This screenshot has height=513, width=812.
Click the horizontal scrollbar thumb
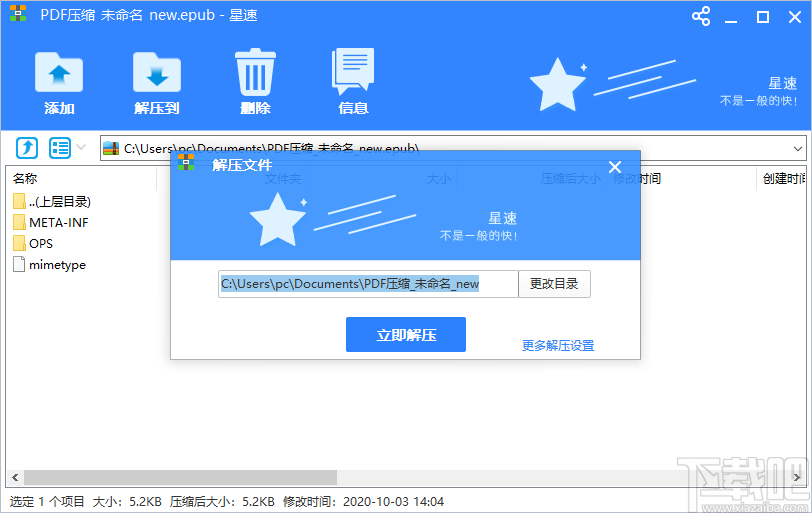pos(180,477)
